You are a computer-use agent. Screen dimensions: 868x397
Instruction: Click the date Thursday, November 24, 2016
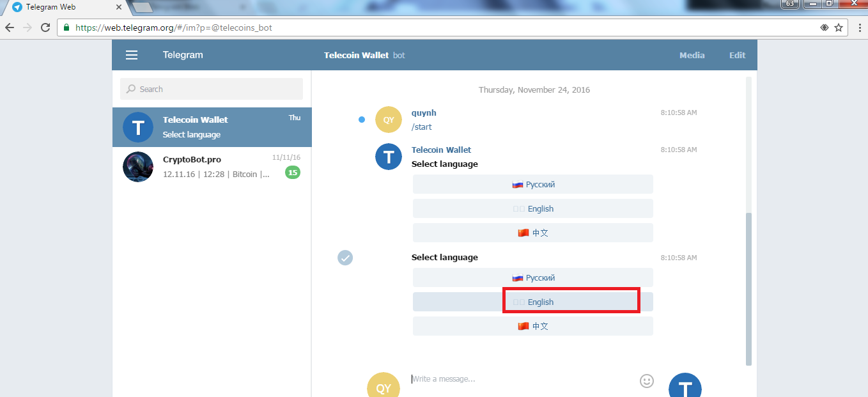pos(534,90)
